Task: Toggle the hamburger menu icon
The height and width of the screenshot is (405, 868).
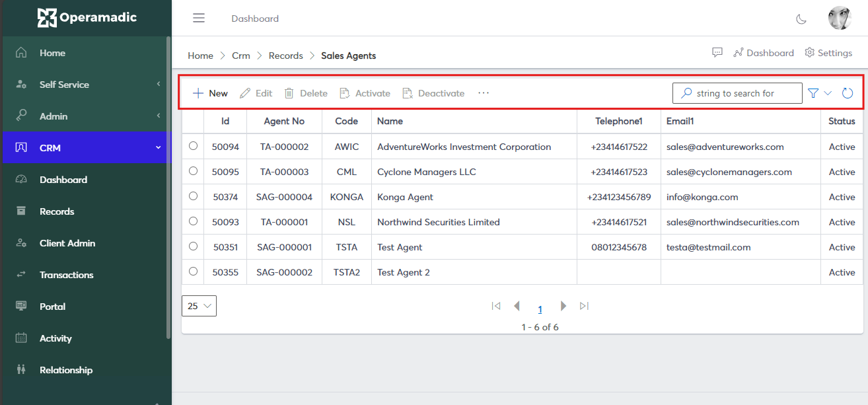Action: pos(199,18)
